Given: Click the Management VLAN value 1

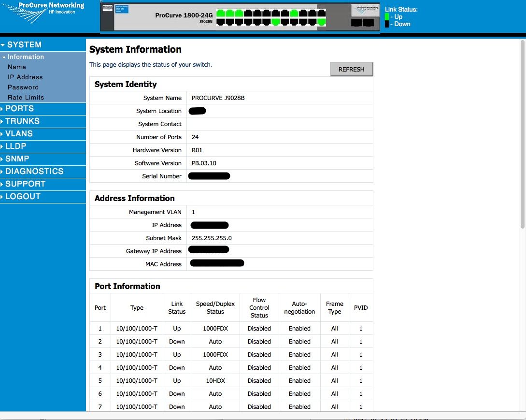Looking at the screenshot, I should [x=193, y=212].
